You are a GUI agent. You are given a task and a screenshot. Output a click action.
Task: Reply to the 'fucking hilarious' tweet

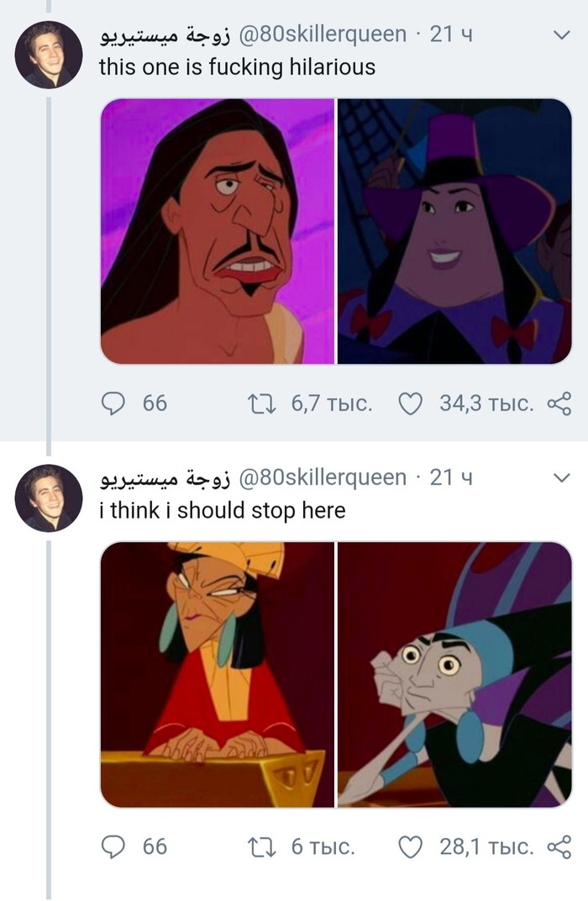click(x=113, y=404)
